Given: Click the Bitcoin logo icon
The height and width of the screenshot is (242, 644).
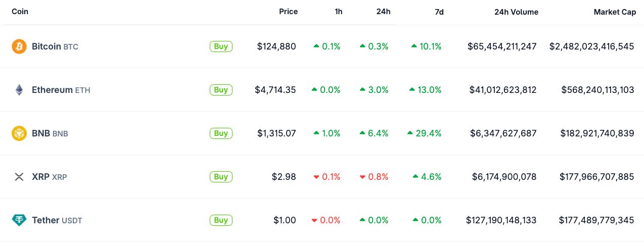Looking at the screenshot, I should [19, 46].
